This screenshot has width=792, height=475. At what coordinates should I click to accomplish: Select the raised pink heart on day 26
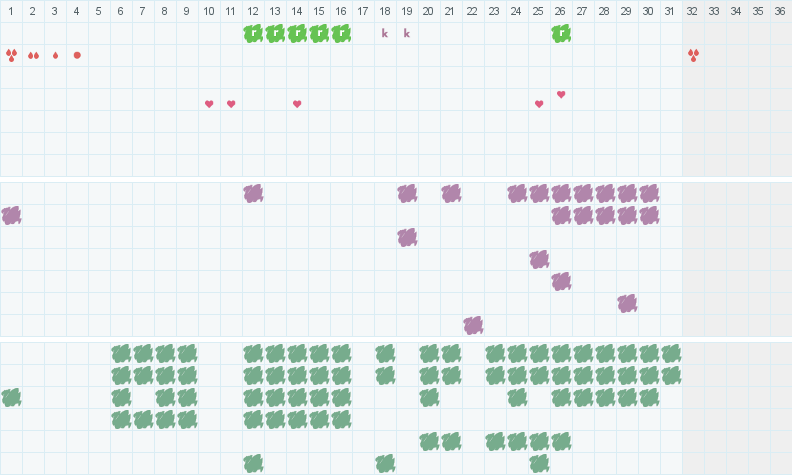click(x=561, y=94)
